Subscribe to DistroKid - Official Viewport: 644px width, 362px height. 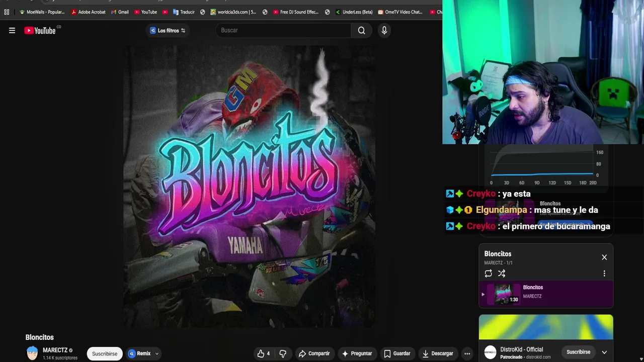click(578, 352)
